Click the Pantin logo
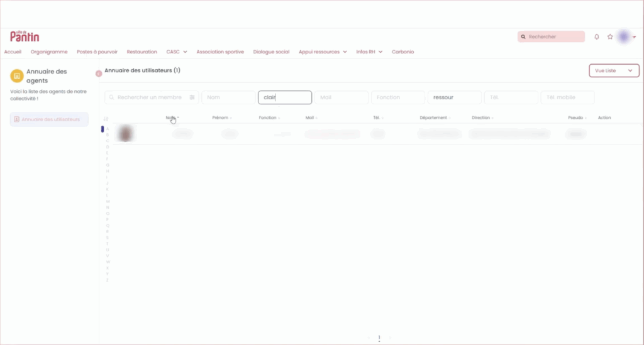 (x=25, y=36)
